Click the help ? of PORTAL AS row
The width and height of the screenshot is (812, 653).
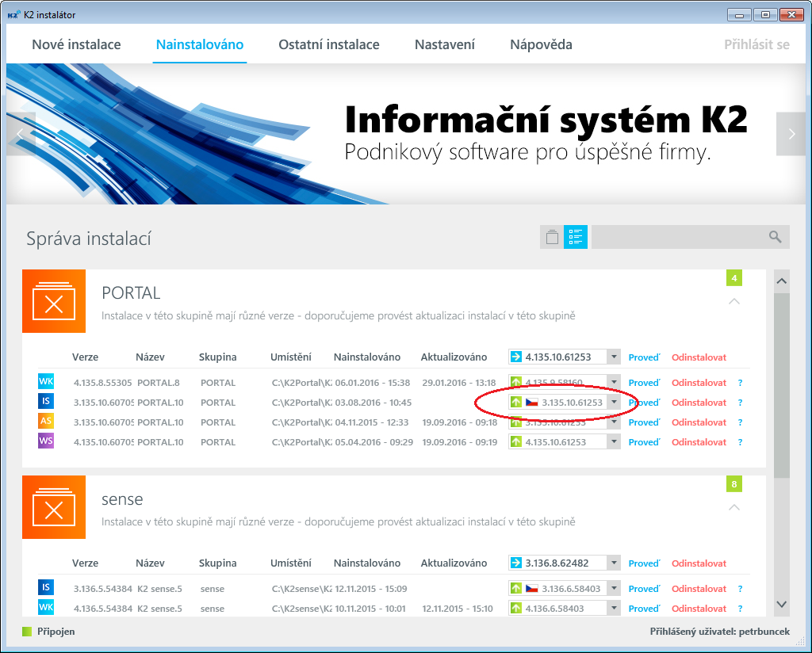pyautogui.click(x=740, y=422)
